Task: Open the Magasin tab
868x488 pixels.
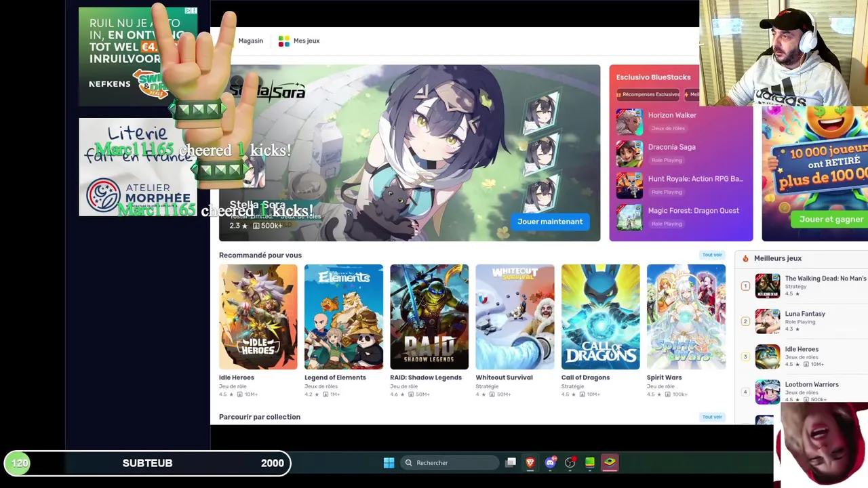Action: point(250,41)
